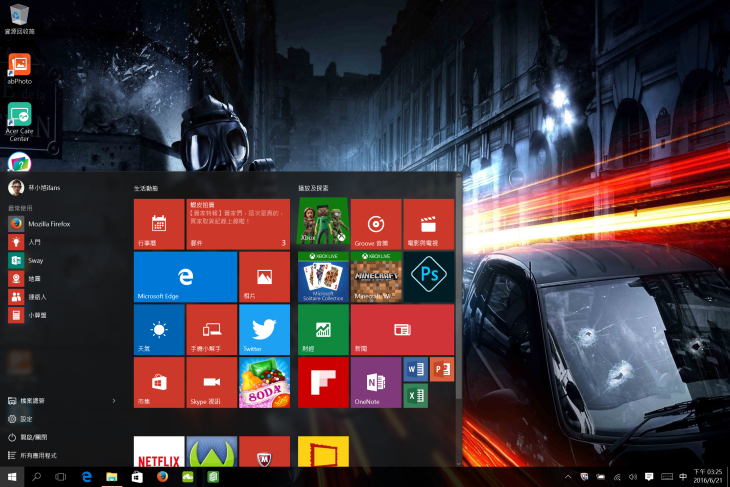Launch the Skype video tile
Screen dimensions: 730x487
[x=212, y=382]
